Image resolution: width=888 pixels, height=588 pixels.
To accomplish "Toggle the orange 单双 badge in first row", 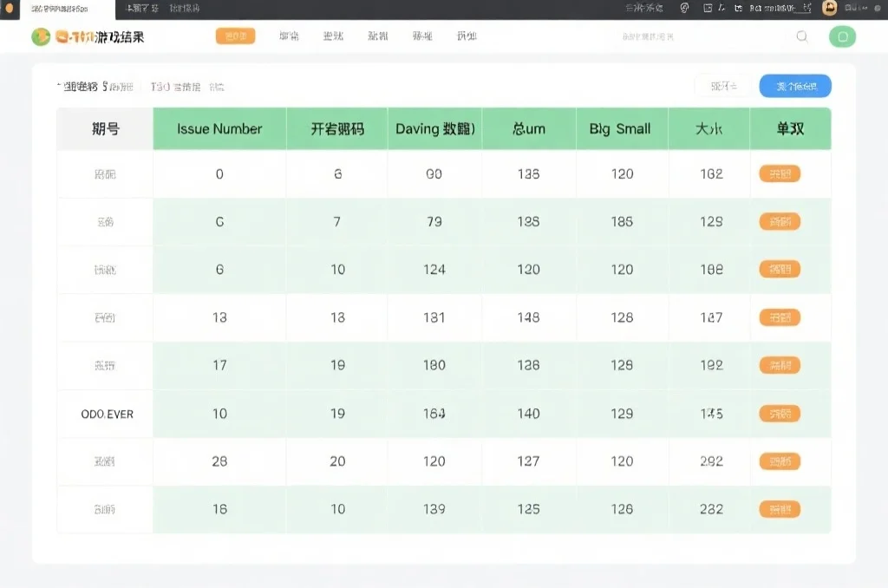I will [780, 173].
